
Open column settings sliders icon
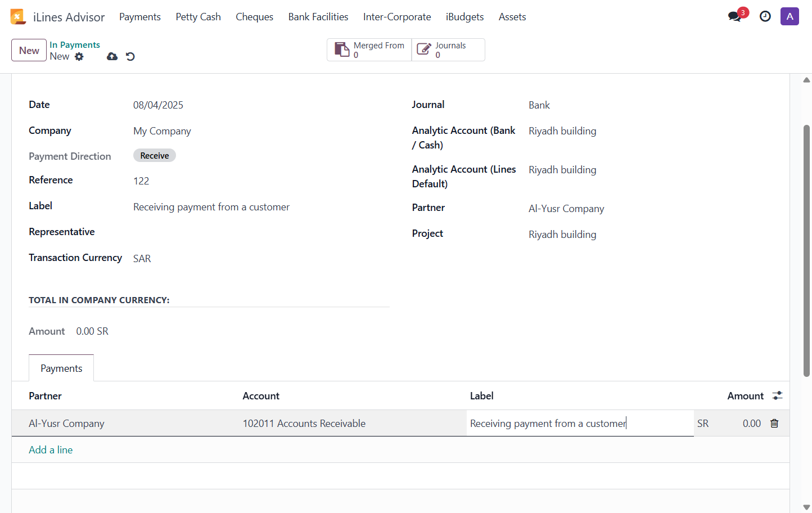point(777,396)
